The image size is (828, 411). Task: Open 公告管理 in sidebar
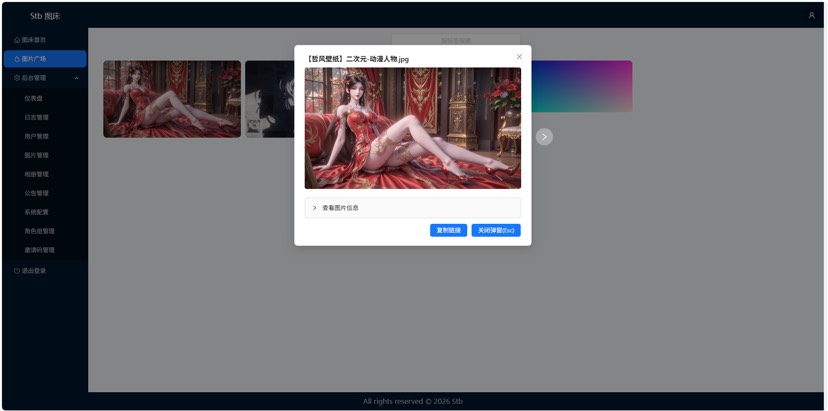click(36, 193)
